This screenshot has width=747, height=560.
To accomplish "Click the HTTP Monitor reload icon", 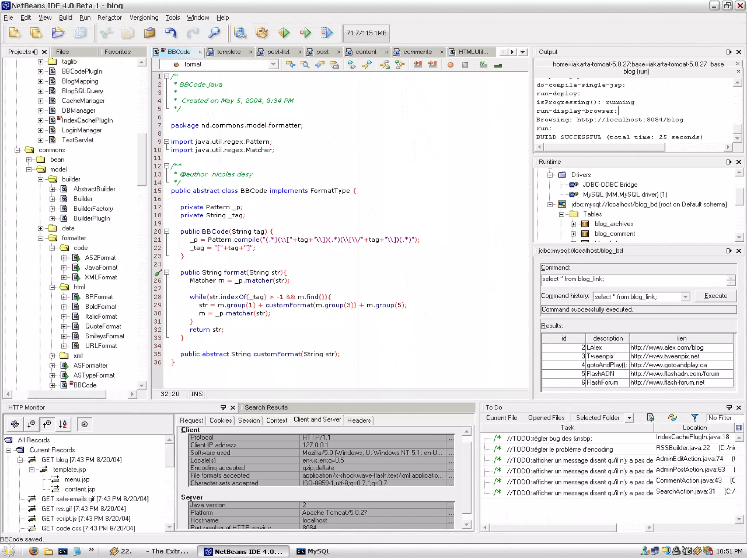I will [x=15, y=424].
